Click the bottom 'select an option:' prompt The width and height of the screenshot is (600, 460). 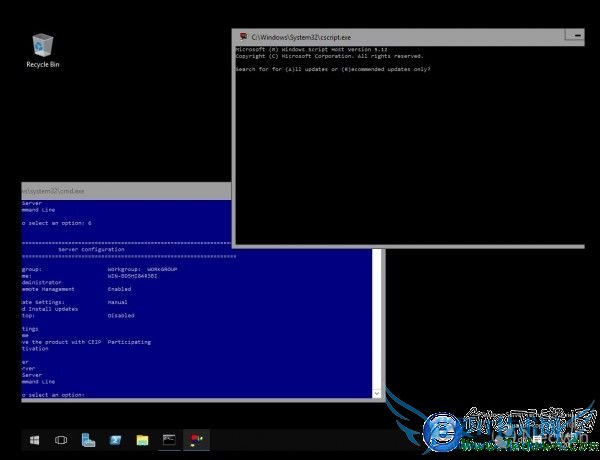pos(55,394)
